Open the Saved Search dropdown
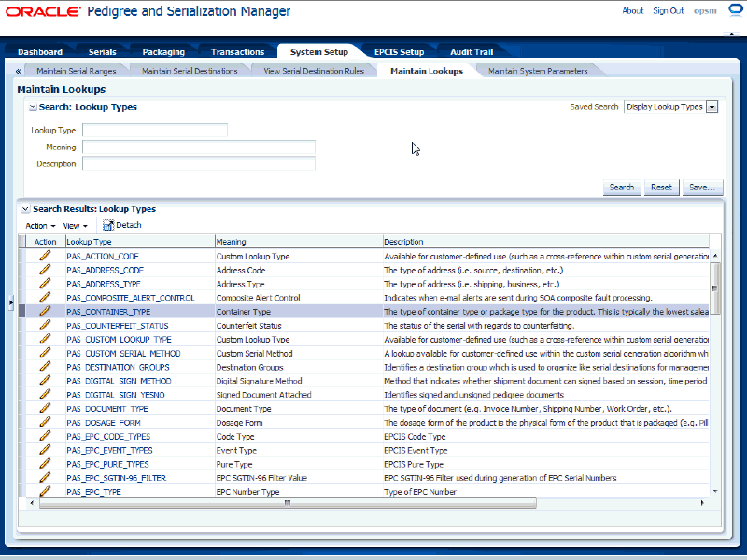The width and height of the screenshot is (747, 560). pyautogui.click(x=712, y=107)
